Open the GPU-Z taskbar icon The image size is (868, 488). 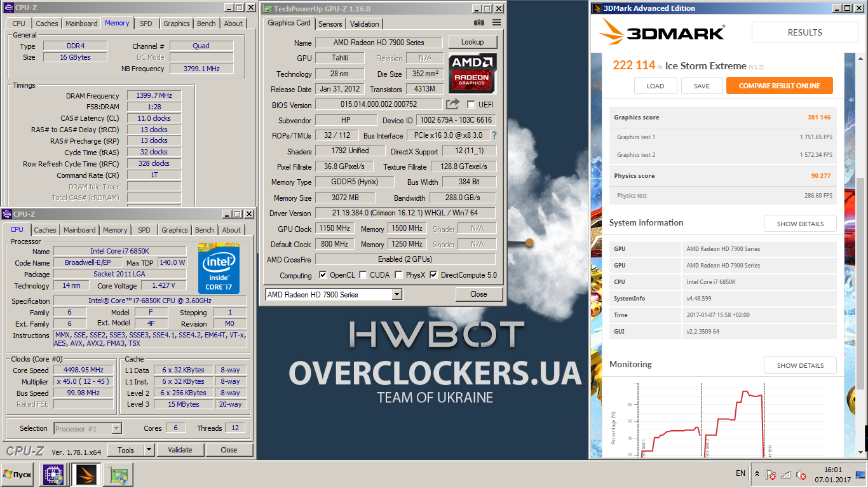(x=119, y=475)
